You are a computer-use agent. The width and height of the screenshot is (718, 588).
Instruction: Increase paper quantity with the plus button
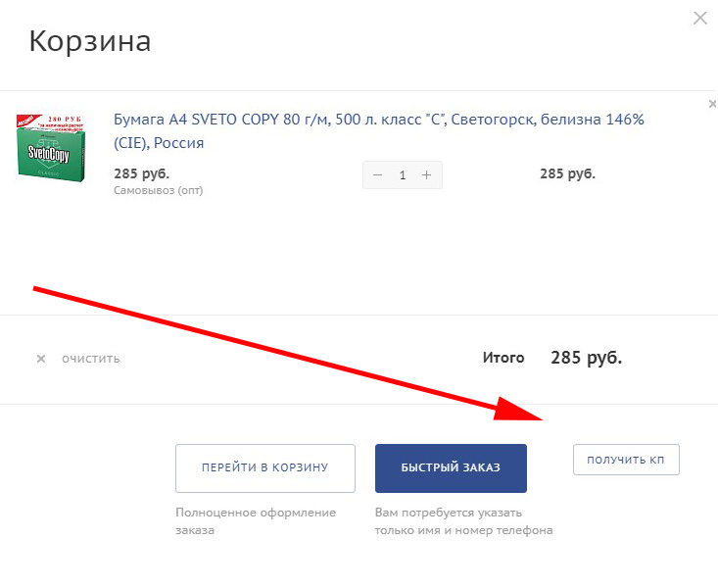(x=426, y=175)
